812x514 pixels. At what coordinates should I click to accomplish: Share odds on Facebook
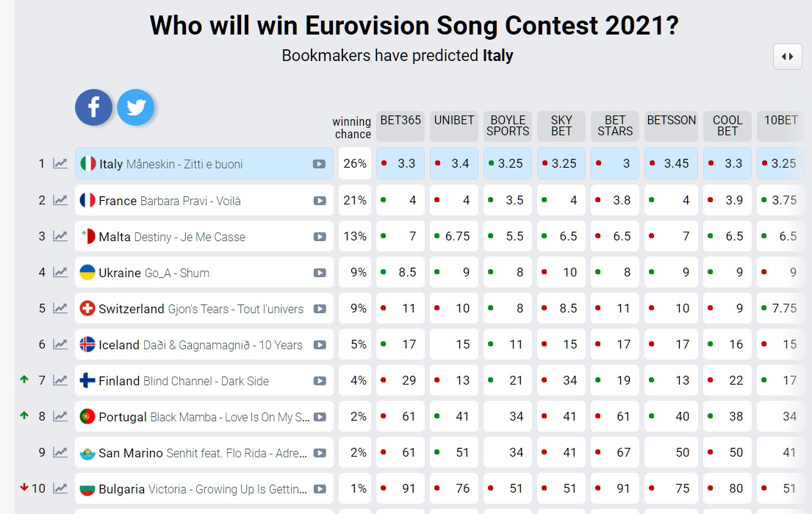94,107
